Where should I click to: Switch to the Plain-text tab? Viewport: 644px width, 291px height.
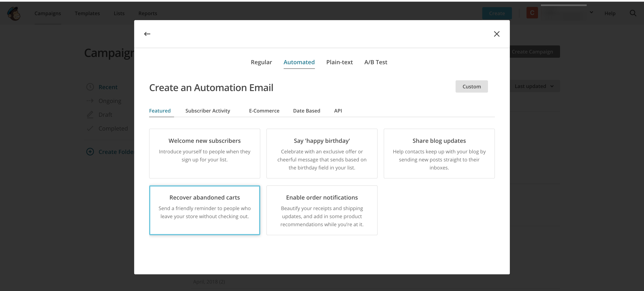[339, 62]
